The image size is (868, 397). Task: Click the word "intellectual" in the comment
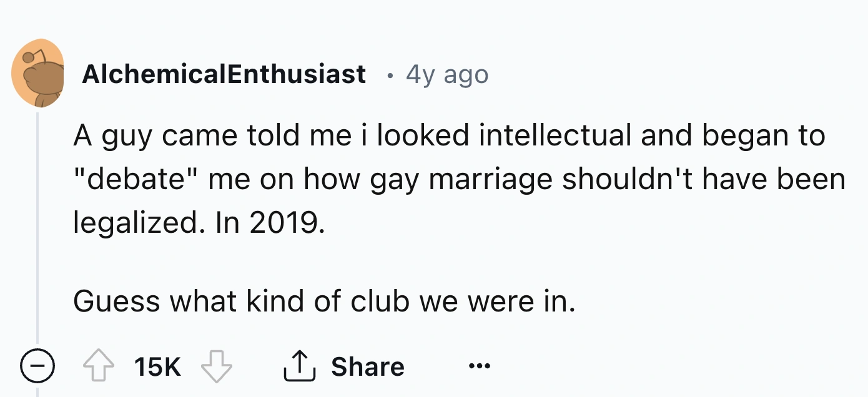click(x=555, y=136)
